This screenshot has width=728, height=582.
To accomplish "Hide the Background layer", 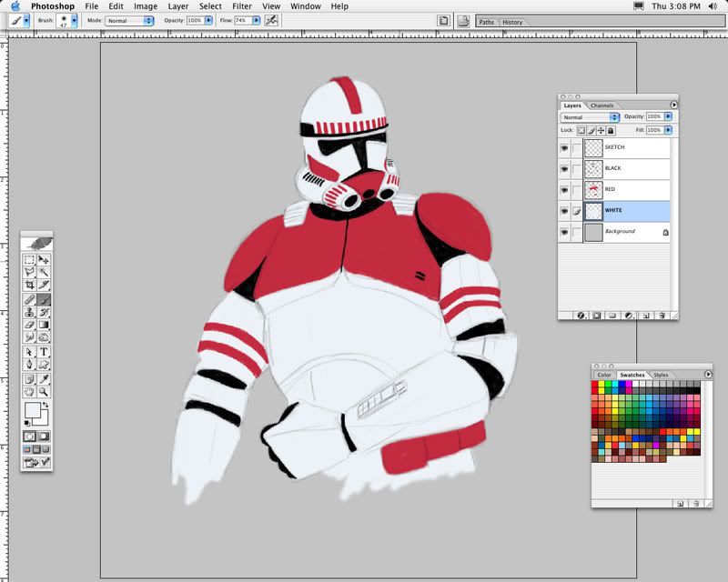I will (x=564, y=232).
